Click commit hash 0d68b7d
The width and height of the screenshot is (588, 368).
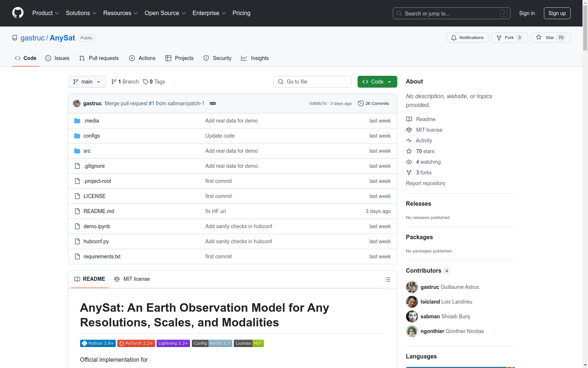click(318, 103)
